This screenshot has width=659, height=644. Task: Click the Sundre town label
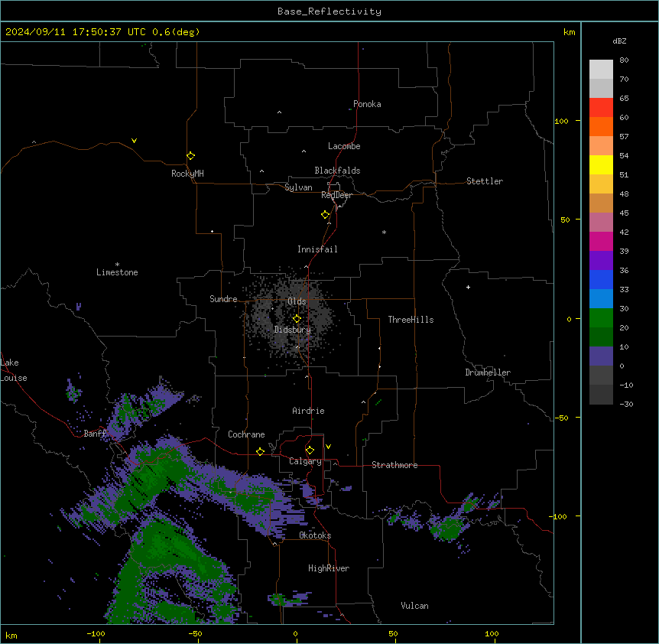click(x=223, y=299)
